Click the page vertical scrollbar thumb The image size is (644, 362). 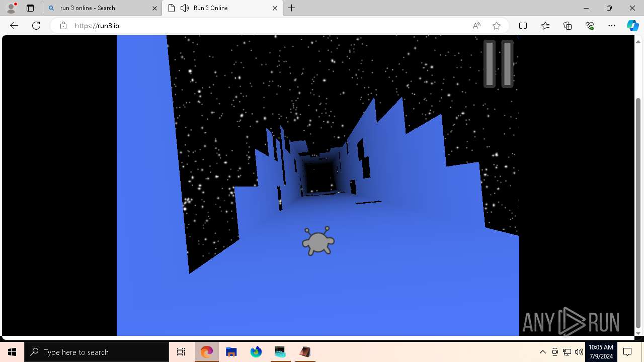tap(638, 212)
